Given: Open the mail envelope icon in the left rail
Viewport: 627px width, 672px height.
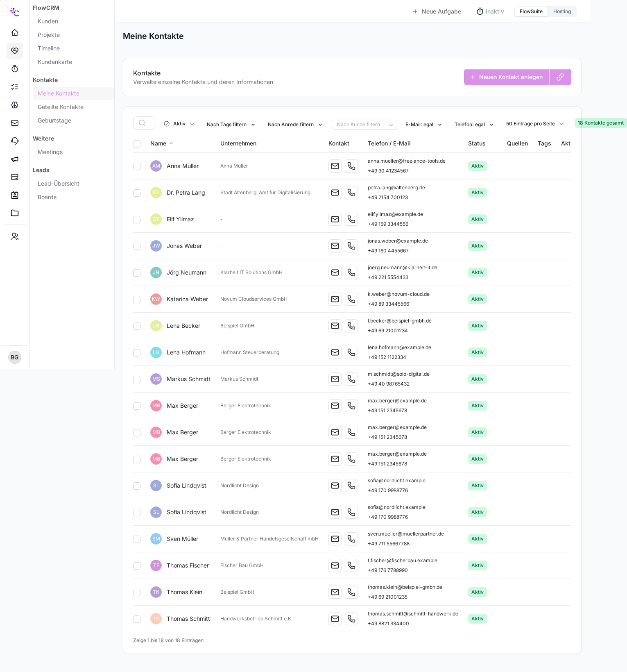Looking at the screenshot, I should point(15,123).
